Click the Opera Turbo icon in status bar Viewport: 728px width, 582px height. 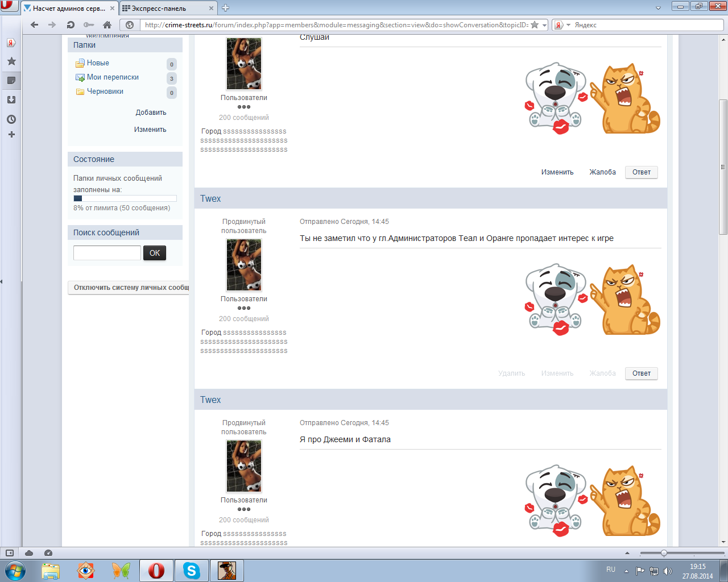click(48, 553)
